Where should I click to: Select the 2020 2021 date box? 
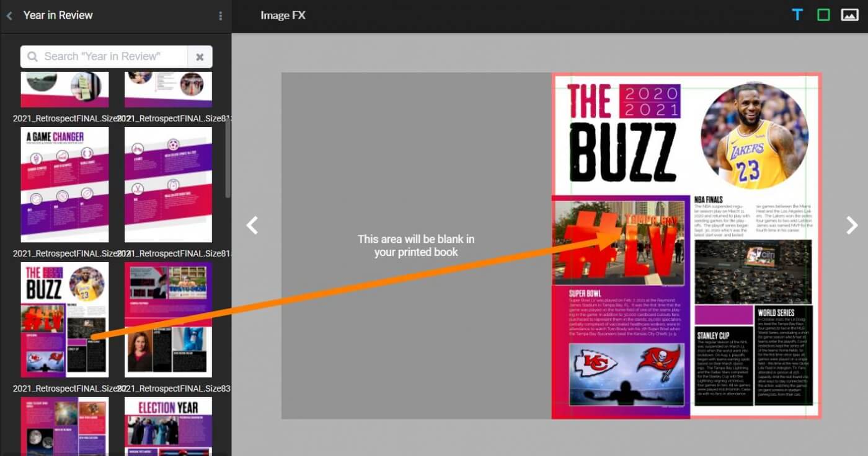(x=650, y=101)
